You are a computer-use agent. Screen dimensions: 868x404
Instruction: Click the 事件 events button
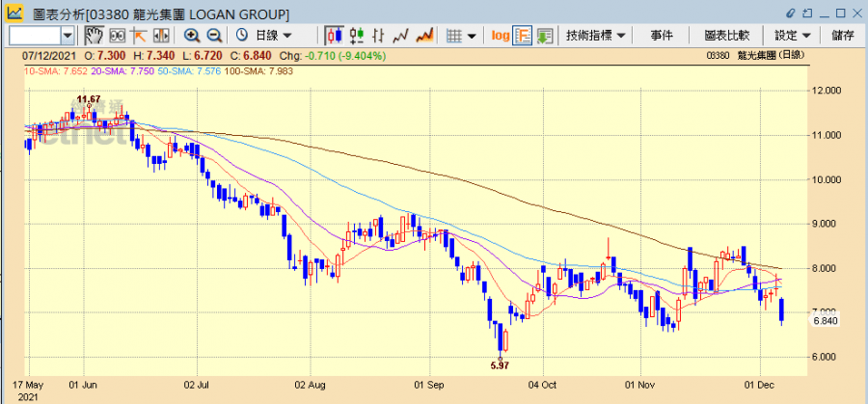click(662, 35)
